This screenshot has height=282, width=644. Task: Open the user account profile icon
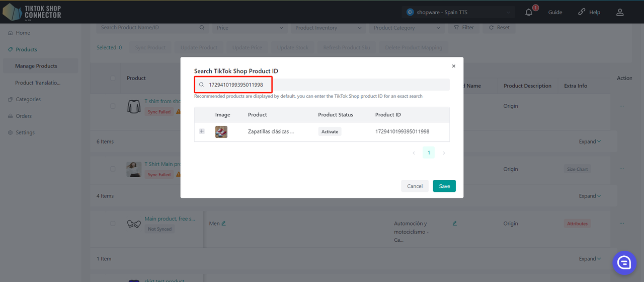pyautogui.click(x=620, y=12)
